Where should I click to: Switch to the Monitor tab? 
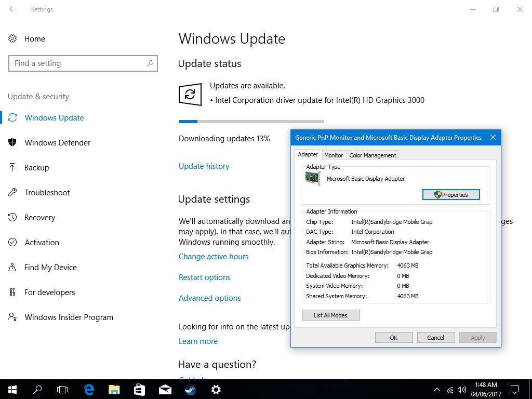click(x=334, y=155)
